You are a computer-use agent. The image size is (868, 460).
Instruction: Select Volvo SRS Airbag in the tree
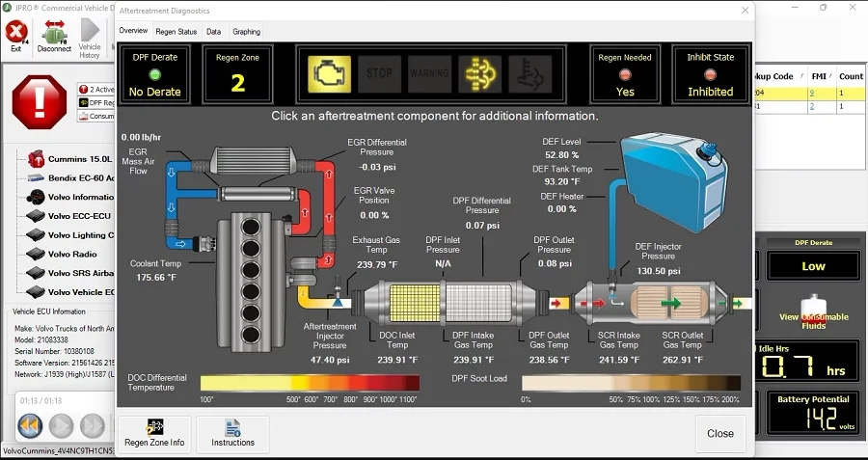[x=81, y=273]
